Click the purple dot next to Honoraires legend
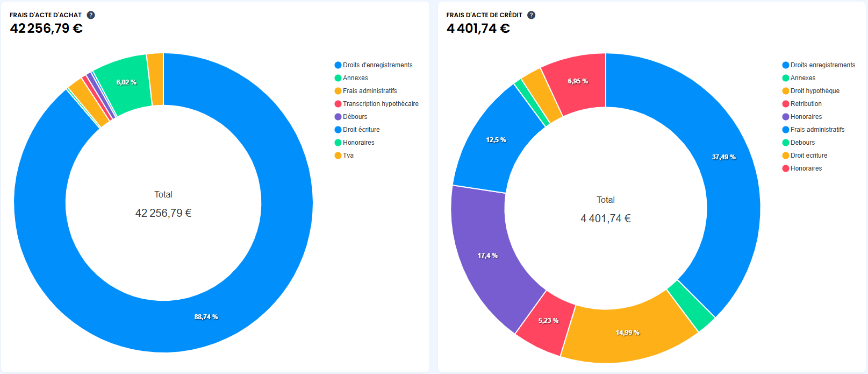 786,117
